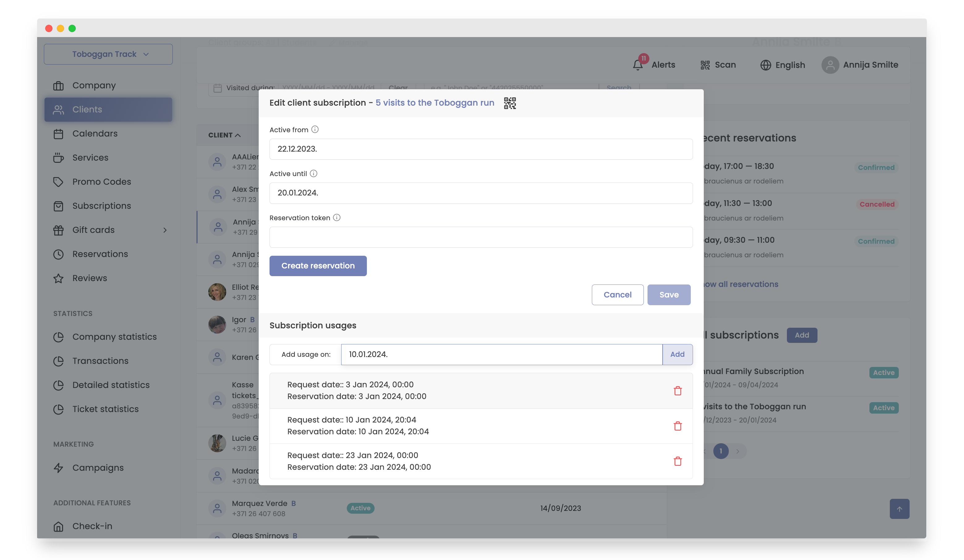Click the QR code icon in dialog title
The width and height of the screenshot is (964, 560).
(x=510, y=103)
